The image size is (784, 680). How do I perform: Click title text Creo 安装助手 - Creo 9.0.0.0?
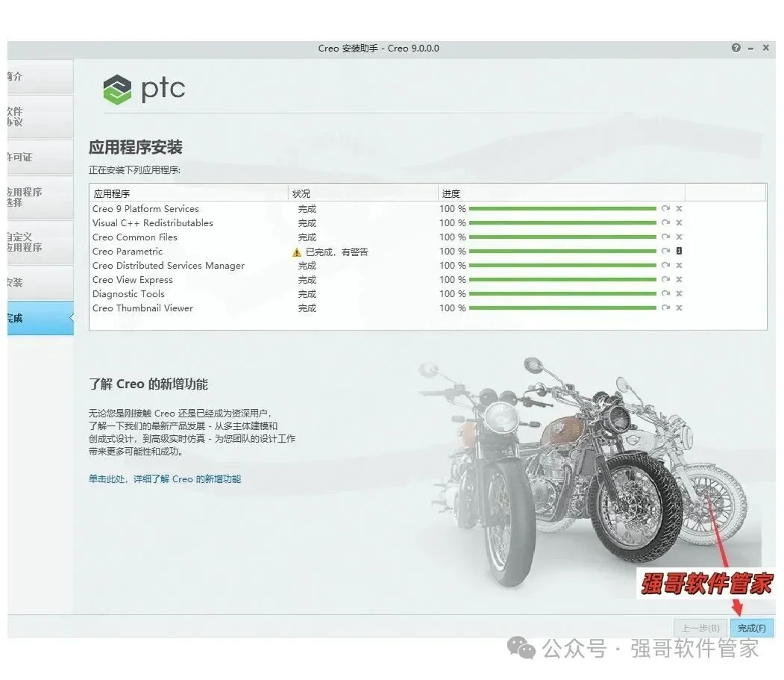pos(378,49)
